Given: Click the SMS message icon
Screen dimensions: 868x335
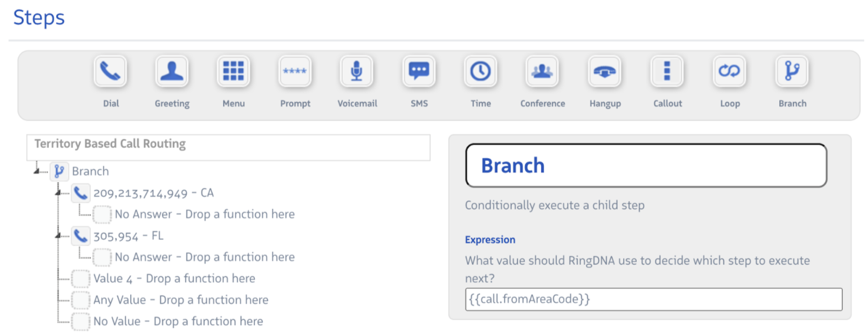Looking at the screenshot, I should pos(419,72).
